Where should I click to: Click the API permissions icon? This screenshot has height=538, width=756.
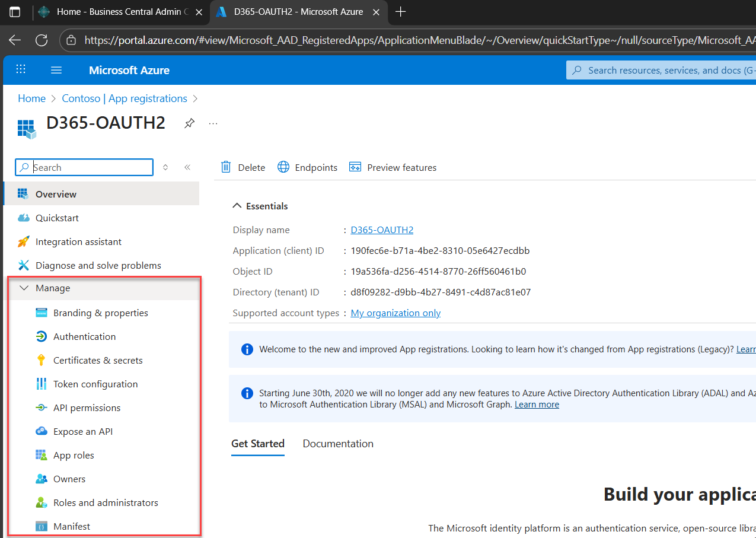click(x=41, y=408)
